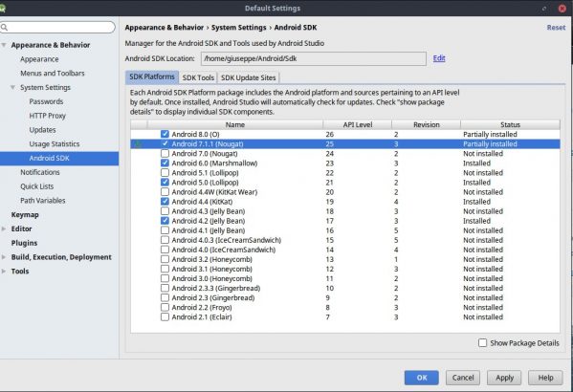Select Android SDK in the sidebar

pyautogui.click(x=59, y=158)
